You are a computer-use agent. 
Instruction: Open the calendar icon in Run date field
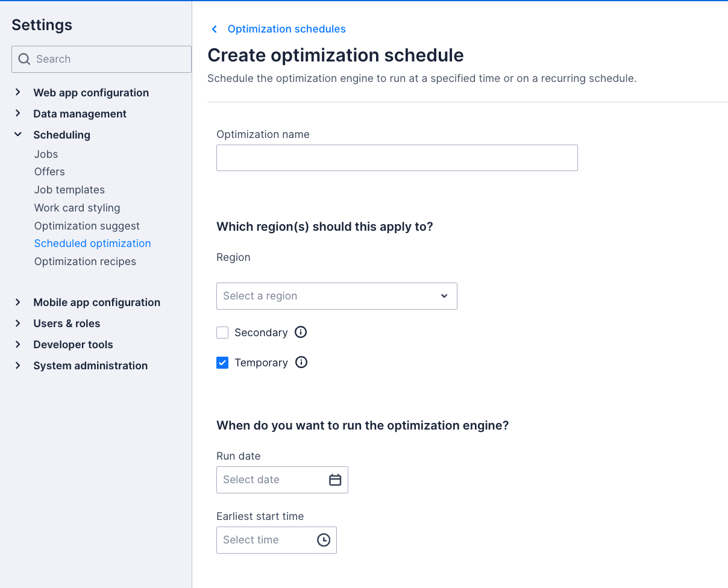[x=336, y=480]
